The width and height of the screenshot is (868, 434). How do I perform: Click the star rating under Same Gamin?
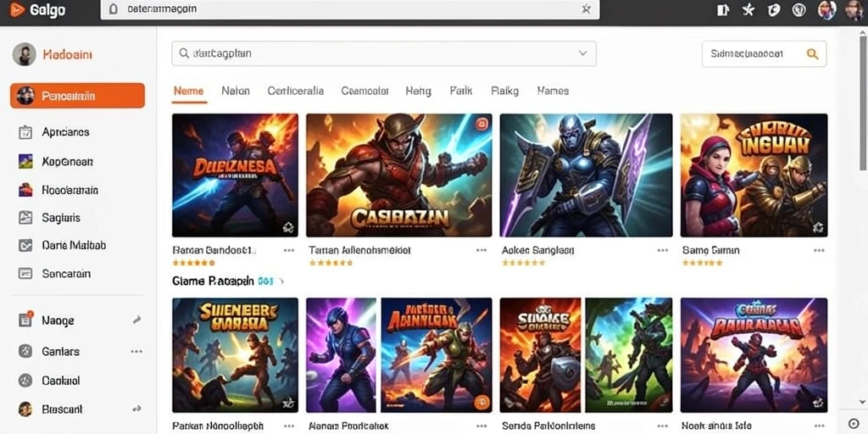point(703,263)
